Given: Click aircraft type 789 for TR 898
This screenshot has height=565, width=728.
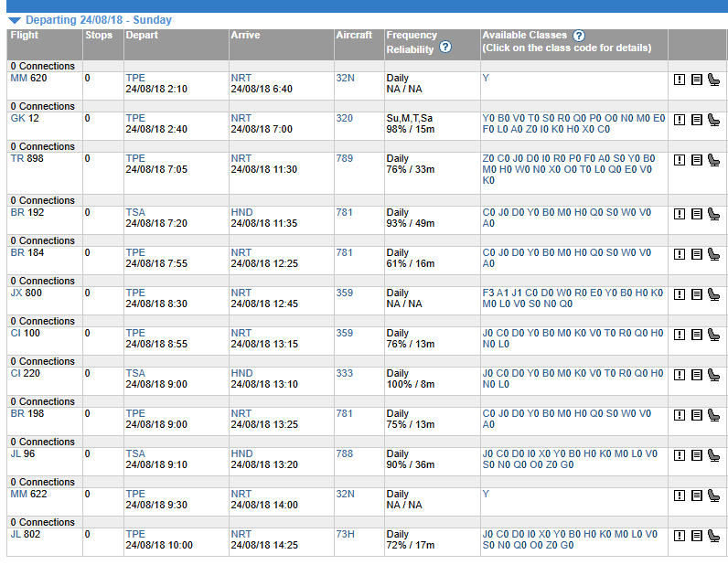Looking at the screenshot, I should coord(345,158).
